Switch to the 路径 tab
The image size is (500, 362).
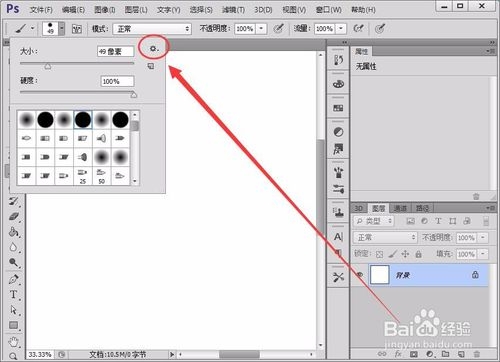(422, 208)
